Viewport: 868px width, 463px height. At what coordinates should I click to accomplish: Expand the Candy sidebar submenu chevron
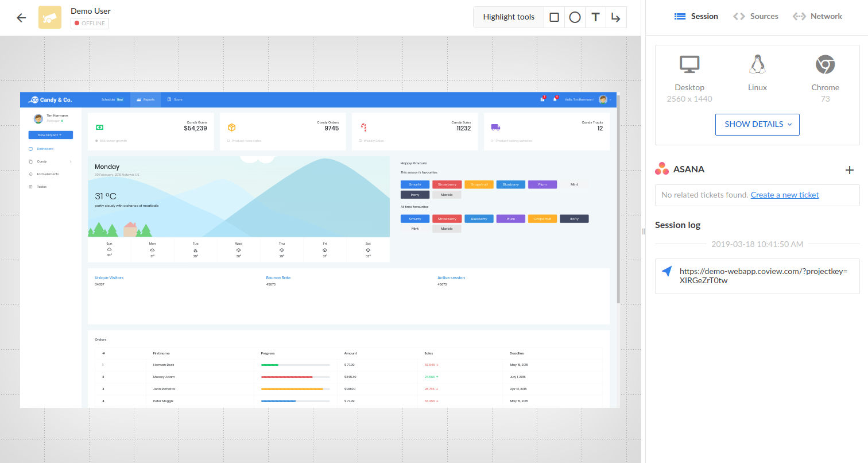point(71,161)
